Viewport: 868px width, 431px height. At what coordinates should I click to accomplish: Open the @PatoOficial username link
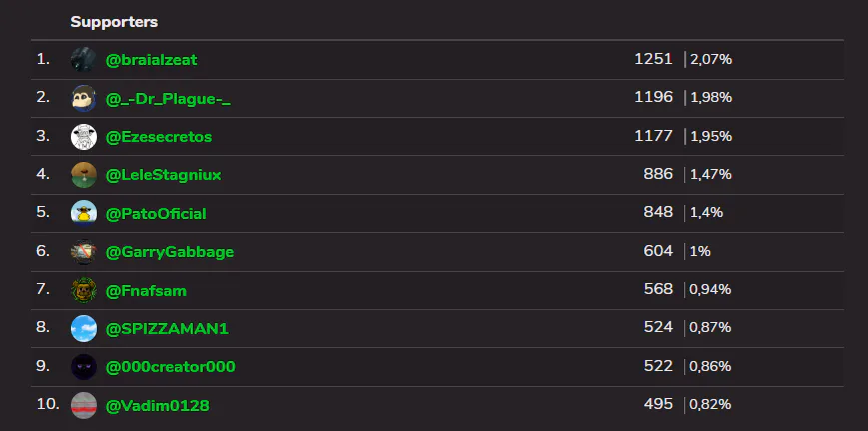click(x=156, y=213)
